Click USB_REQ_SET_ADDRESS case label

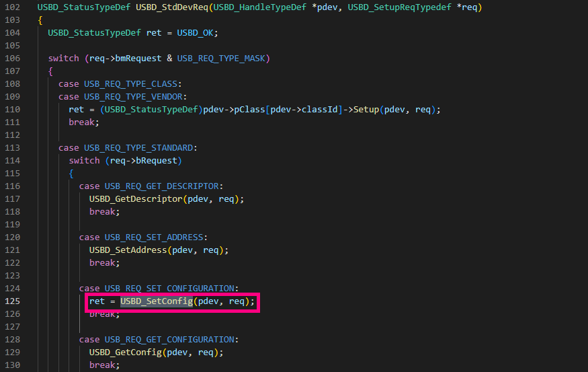154,237
